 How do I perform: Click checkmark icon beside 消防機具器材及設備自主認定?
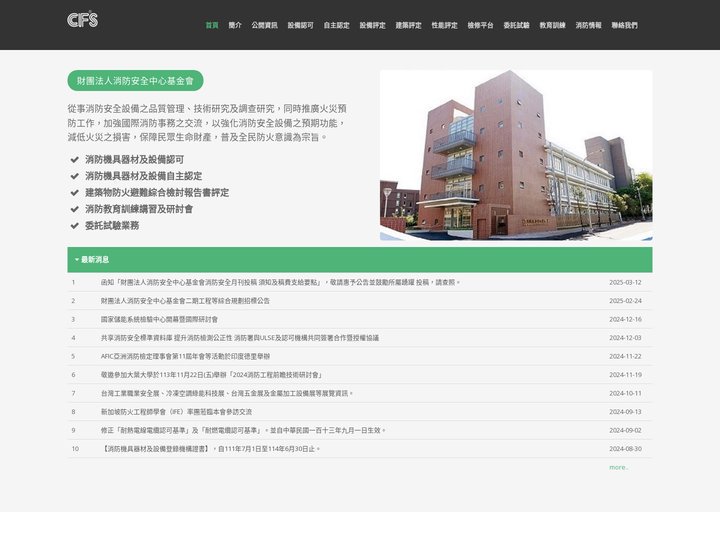(74, 176)
